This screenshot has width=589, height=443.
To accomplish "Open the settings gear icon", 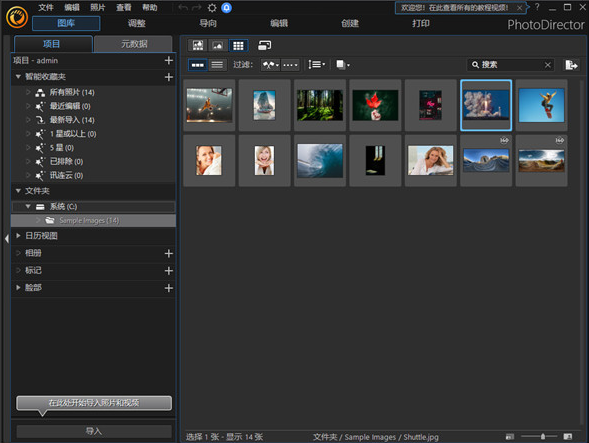I will click(212, 8).
